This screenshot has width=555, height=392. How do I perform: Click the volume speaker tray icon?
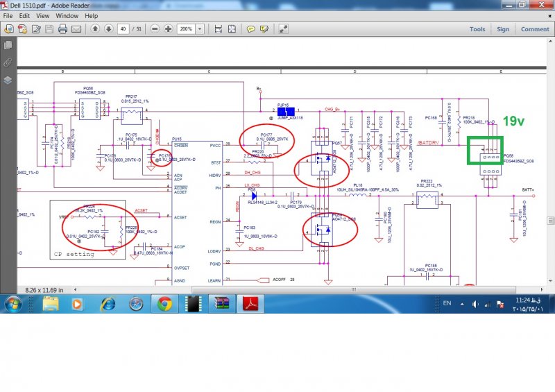[x=475, y=304]
